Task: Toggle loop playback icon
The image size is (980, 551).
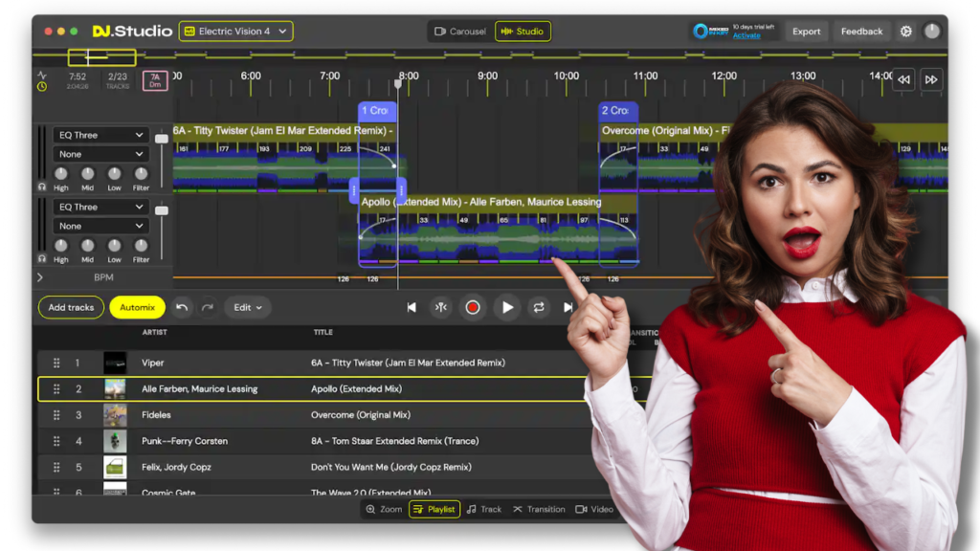Action: [539, 307]
